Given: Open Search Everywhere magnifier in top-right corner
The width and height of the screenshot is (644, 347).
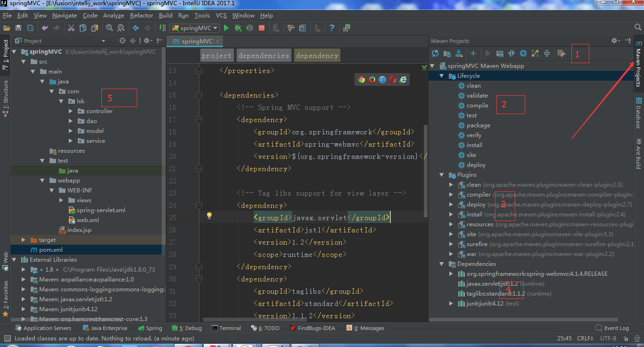Looking at the screenshot, I should point(639,28).
